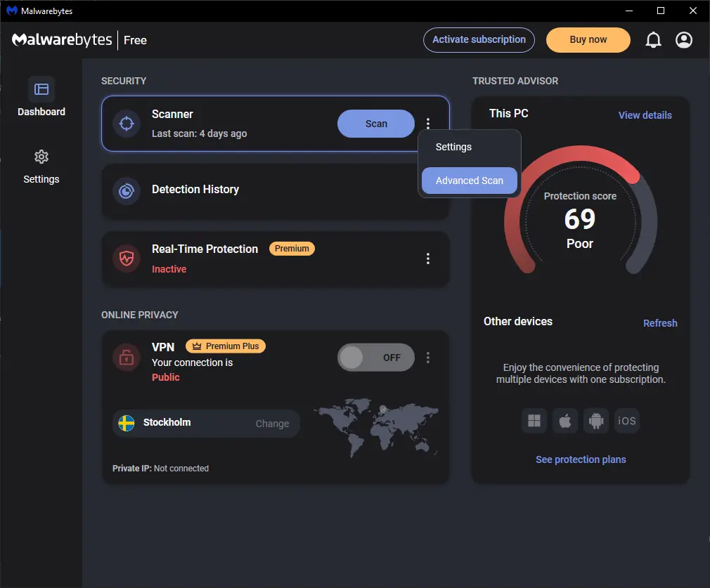The height and width of the screenshot is (588, 710).
Task: Click the Refresh link for Other devices
Action: point(660,323)
